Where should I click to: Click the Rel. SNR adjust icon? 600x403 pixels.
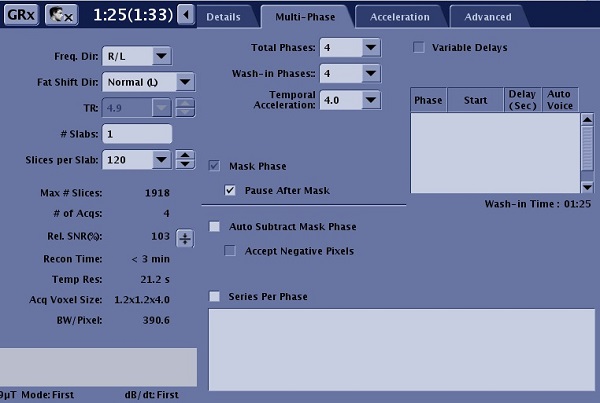(185, 238)
